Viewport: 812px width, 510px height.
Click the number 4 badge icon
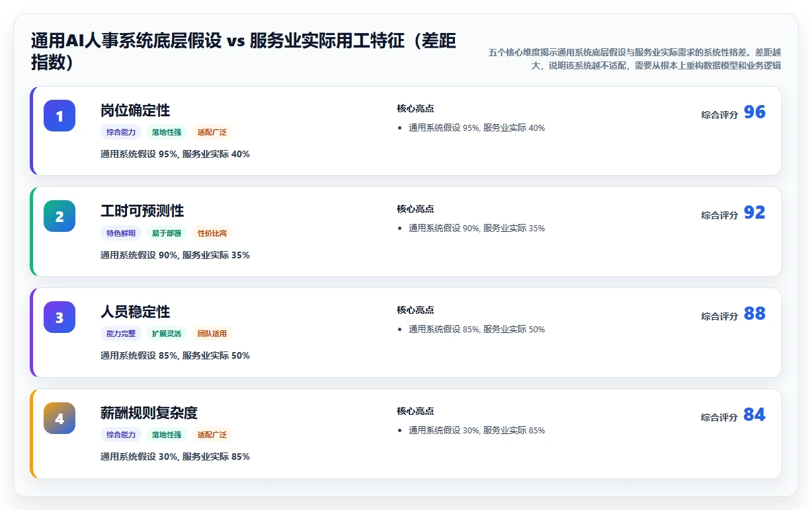point(60,418)
